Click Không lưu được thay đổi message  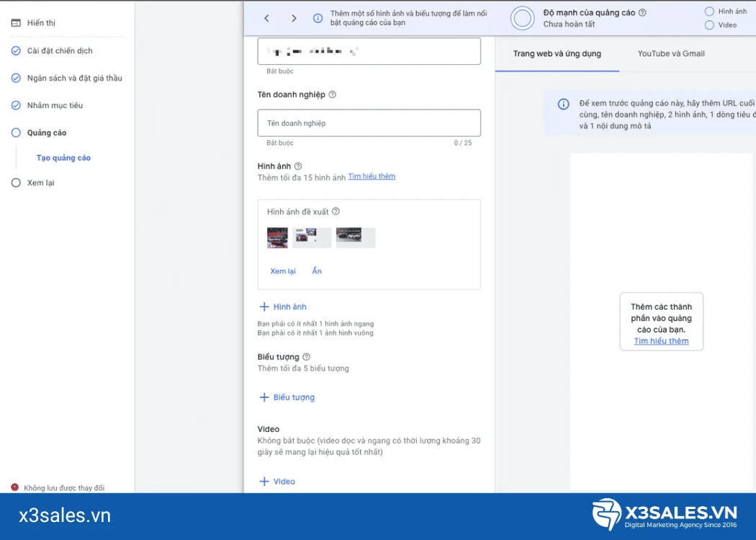pos(64,488)
